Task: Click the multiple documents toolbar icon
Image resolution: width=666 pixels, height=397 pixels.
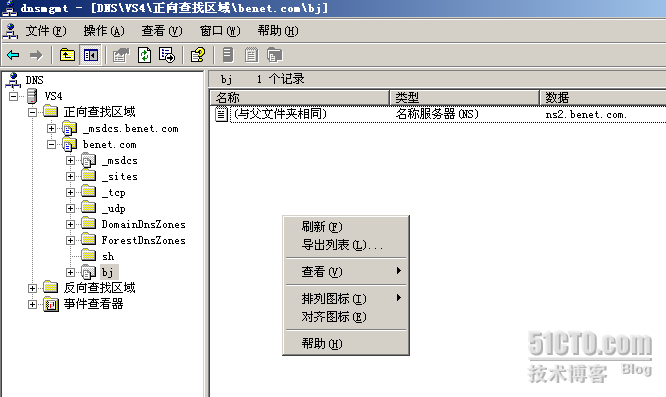Action: coord(274,55)
